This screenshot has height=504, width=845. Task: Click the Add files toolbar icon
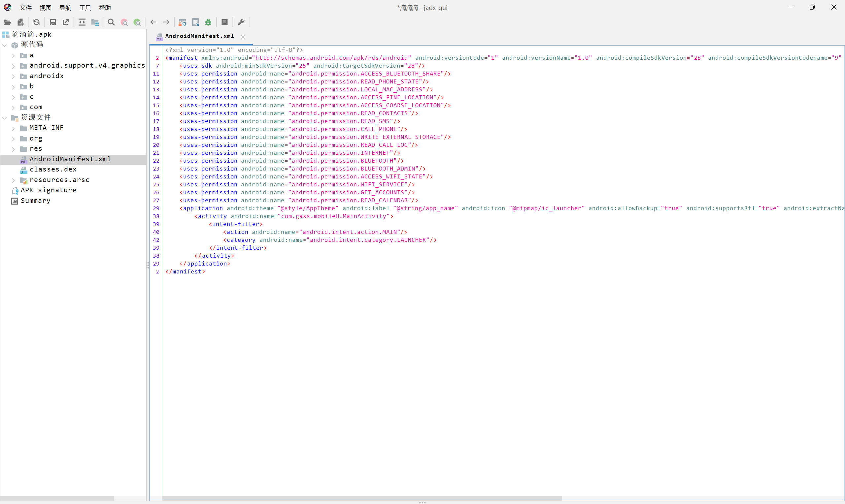point(20,22)
